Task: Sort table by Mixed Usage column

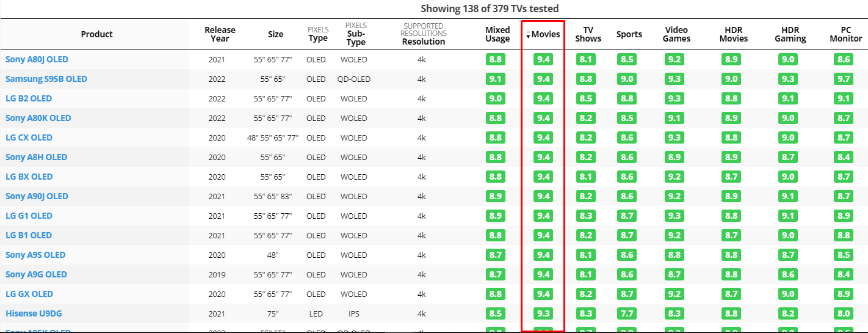Action: (497, 34)
